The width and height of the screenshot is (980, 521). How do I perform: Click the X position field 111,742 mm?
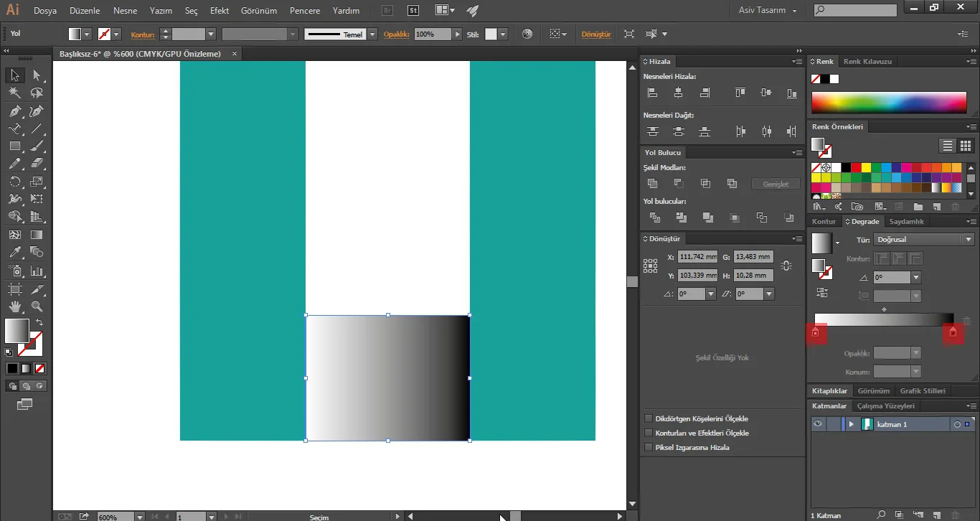698,257
